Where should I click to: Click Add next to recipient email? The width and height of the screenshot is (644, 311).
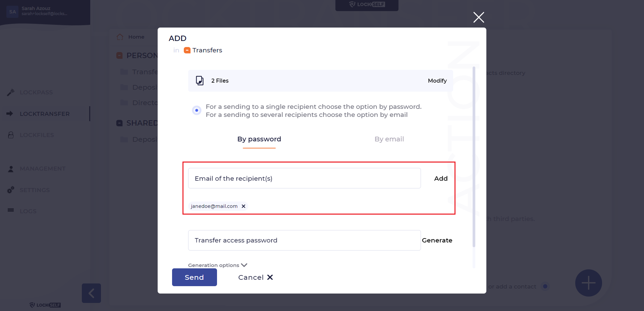pyautogui.click(x=441, y=178)
